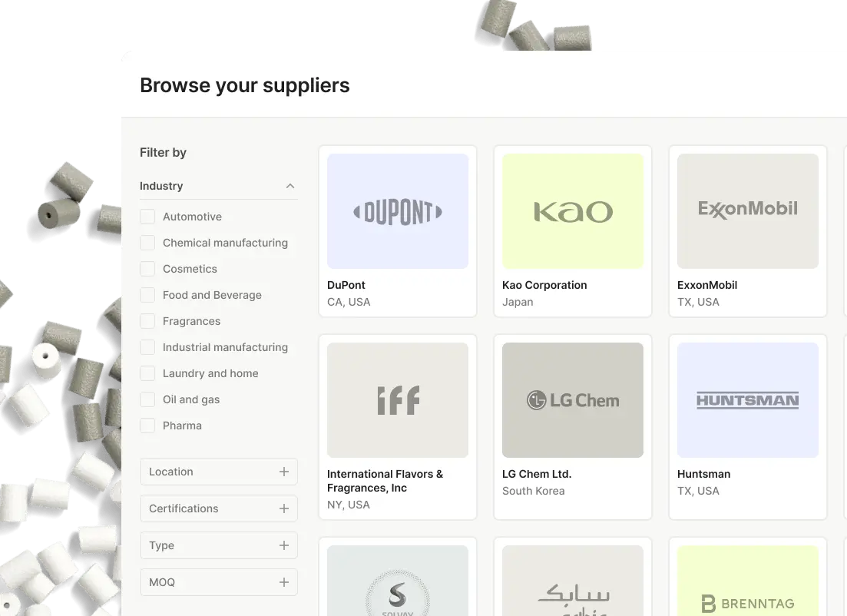
Task: Open the Solvay logo tile
Action: (398, 581)
